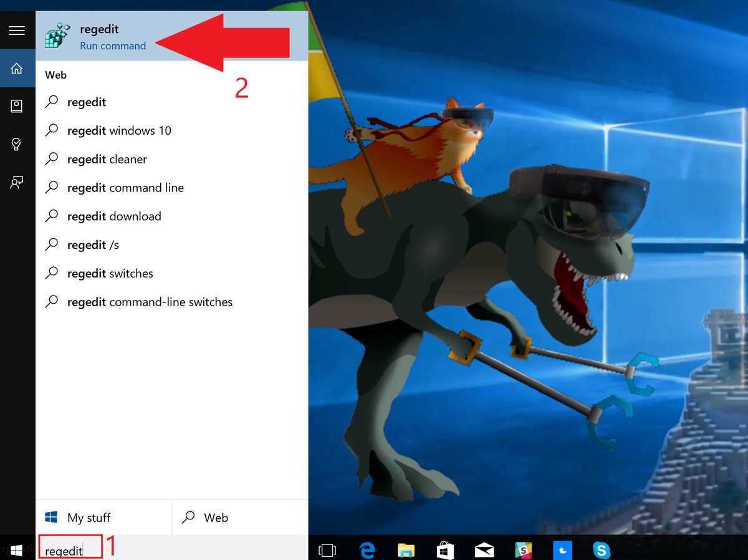Image resolution: width=748 pixels, height=560 pixels.
Task: Click the Web section heading
Action: (55, 75)
